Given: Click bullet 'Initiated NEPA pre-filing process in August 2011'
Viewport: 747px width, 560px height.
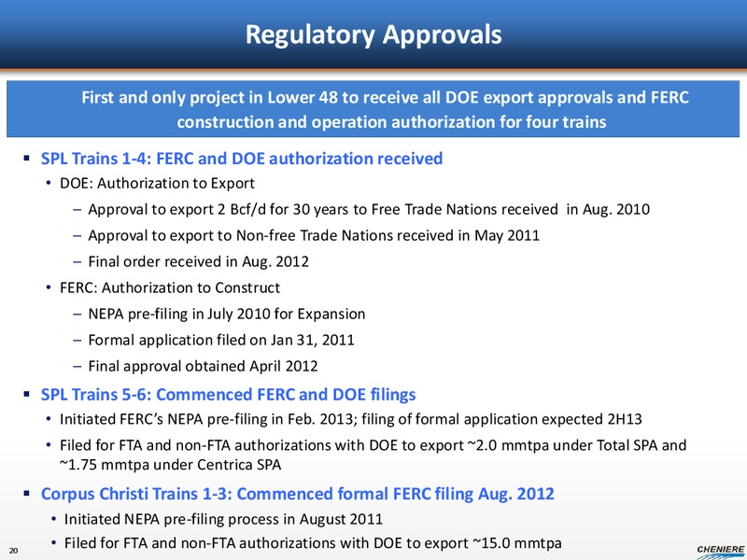Looking at the screenshot, I should (x=223, y=519).
